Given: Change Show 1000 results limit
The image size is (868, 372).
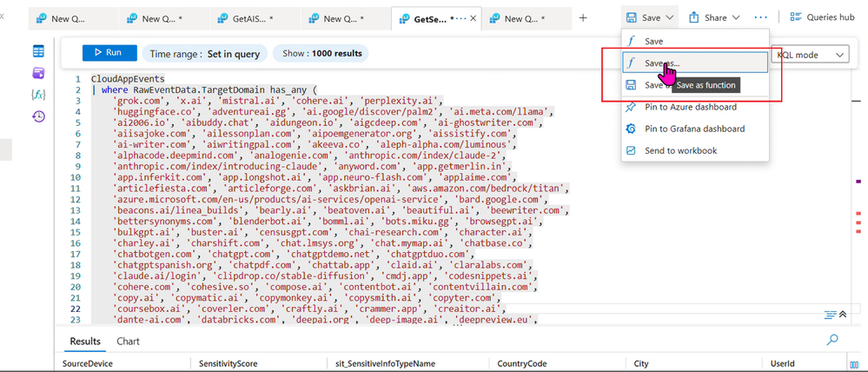Looking at the screenshot, I should [x=322, y=54].
